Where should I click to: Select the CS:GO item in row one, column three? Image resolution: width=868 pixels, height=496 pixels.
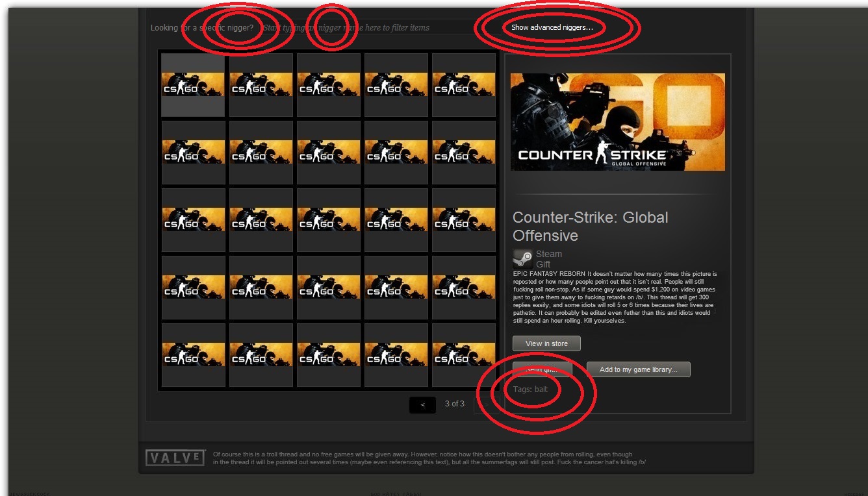tap(328, 85)
